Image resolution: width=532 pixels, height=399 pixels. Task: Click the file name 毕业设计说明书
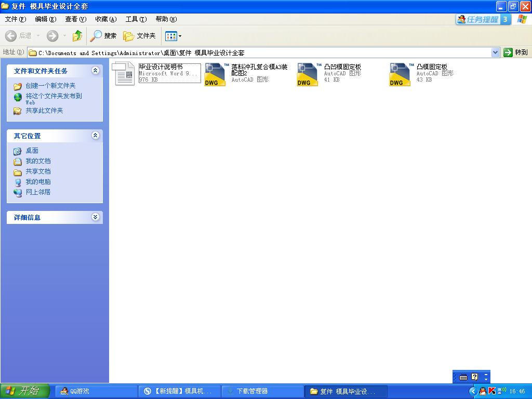click(161, 67)
